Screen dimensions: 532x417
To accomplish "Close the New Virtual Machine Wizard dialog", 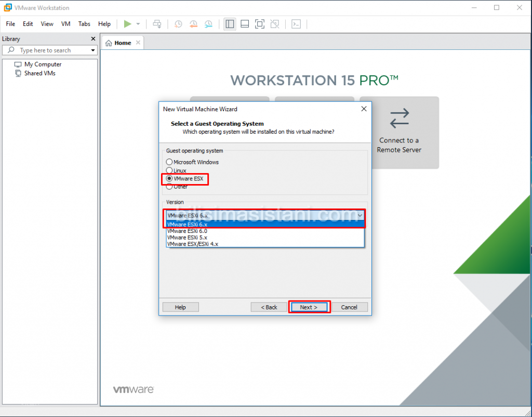I will pyautogui.click(x=364, y=109).
